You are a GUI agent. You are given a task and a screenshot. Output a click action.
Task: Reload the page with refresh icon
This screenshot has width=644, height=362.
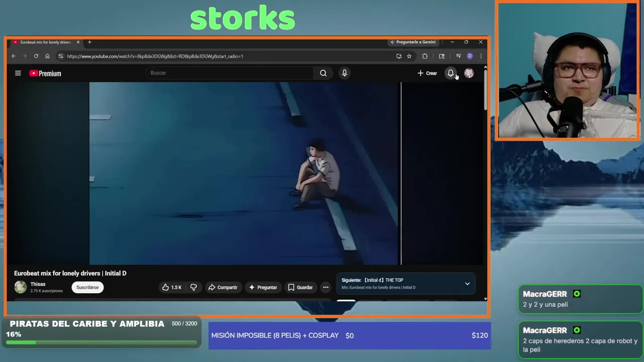[x=36, y=56]
